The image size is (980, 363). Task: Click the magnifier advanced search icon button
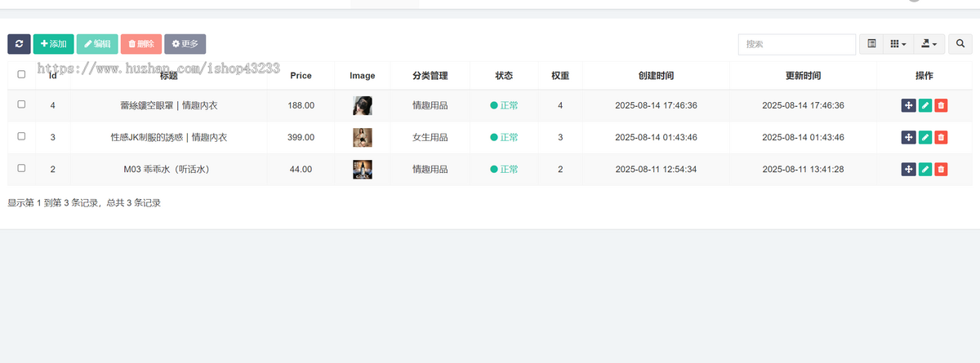960,44
